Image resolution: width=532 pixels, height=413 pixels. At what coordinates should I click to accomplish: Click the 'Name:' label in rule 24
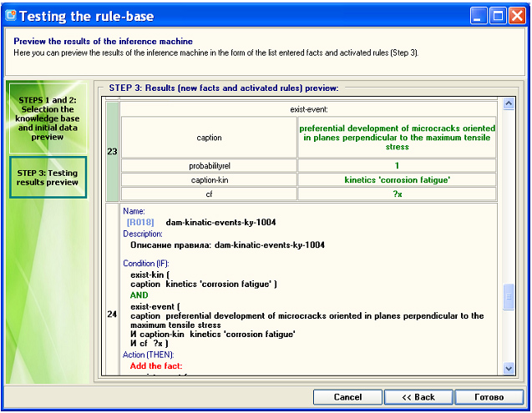click(134, 211)
